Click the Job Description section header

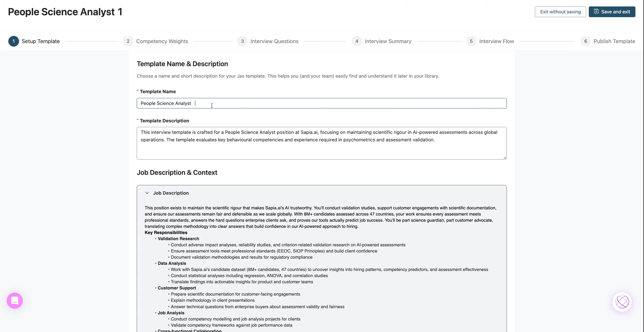(x=171, y=193)
